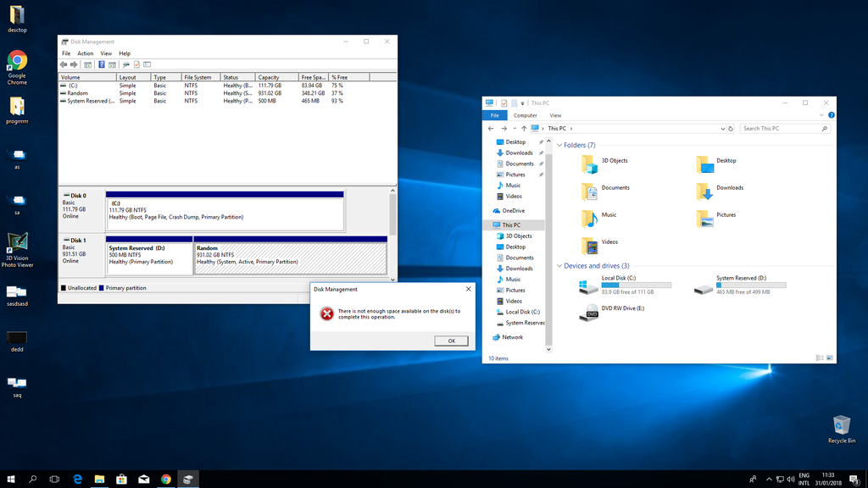
Task: Open the recent locations dropdown arrow
Action: 515,129
